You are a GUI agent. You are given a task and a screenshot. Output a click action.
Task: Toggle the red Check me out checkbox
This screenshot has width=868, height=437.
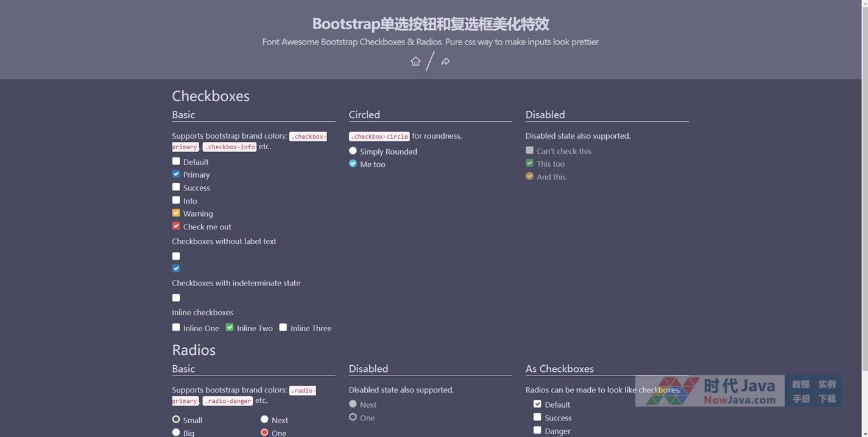point(176,226)
